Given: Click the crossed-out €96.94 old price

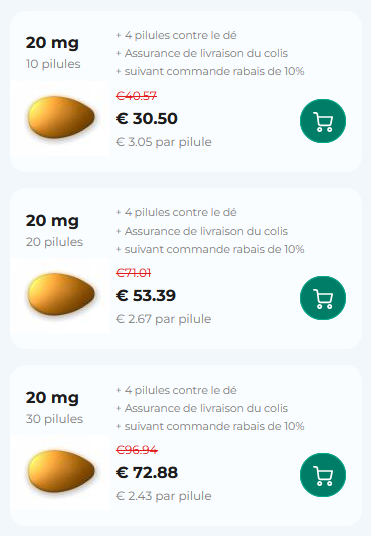Looking at the screenshot, I should (137, 450).
